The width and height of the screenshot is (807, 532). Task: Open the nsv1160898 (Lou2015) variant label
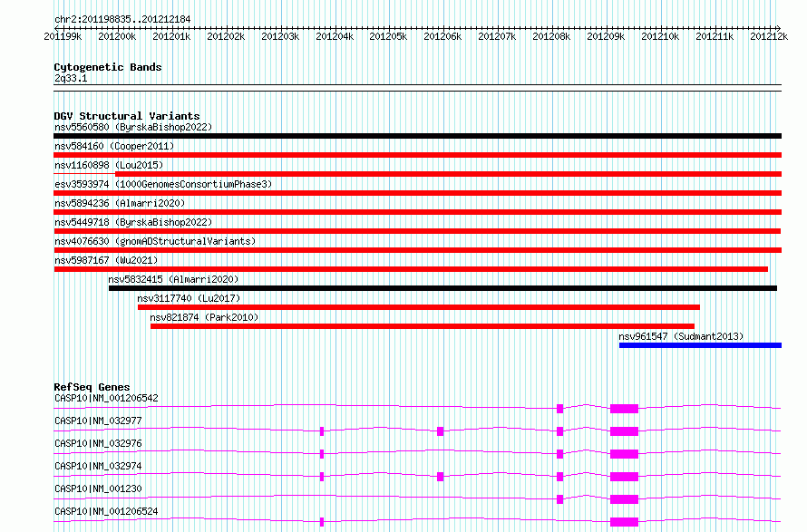click(x=109, y=165)
